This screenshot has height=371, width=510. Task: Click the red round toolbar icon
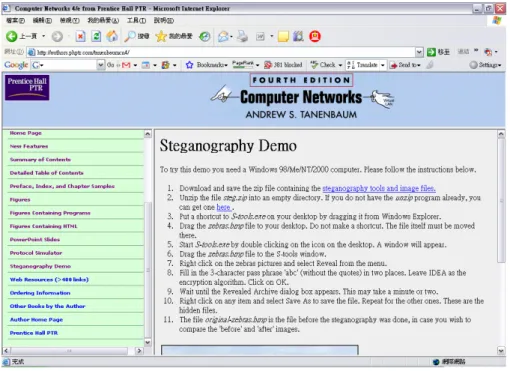coord(315,36)
